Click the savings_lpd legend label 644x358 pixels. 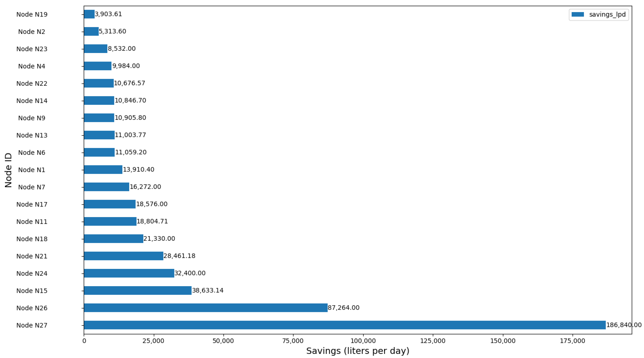pyautogui.click(x=607, y=14)
